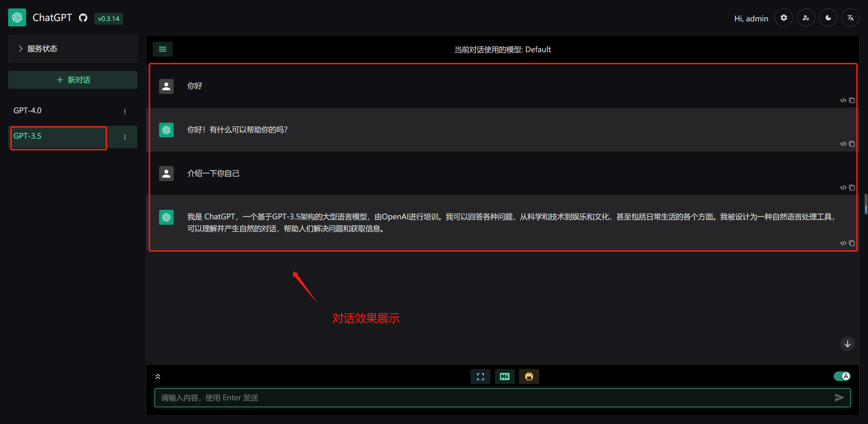Screen dimensions: 868x424
Task: Click the message input field
Action: pyautogui.click(x=407, y=398)
